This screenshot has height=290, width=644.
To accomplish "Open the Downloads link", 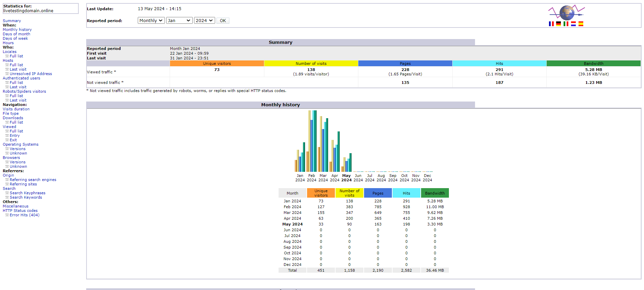I will 13,118.
